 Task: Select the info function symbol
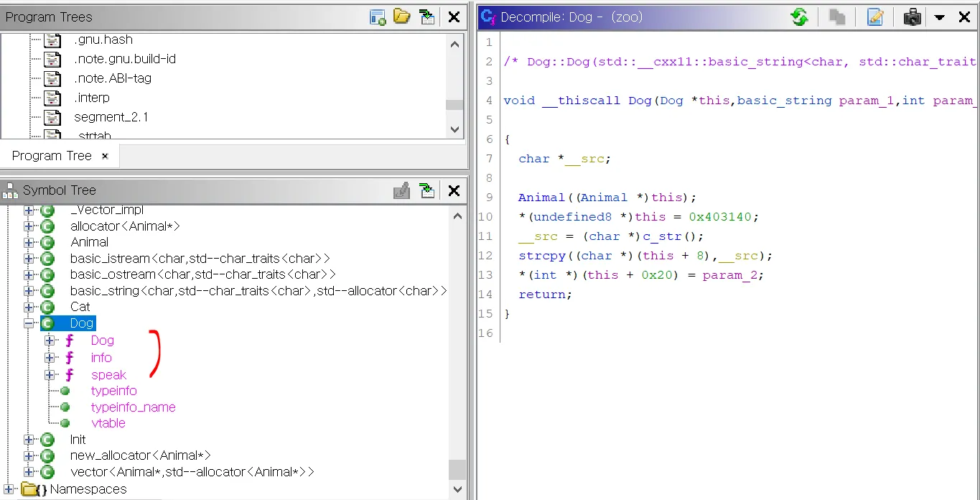101,358
